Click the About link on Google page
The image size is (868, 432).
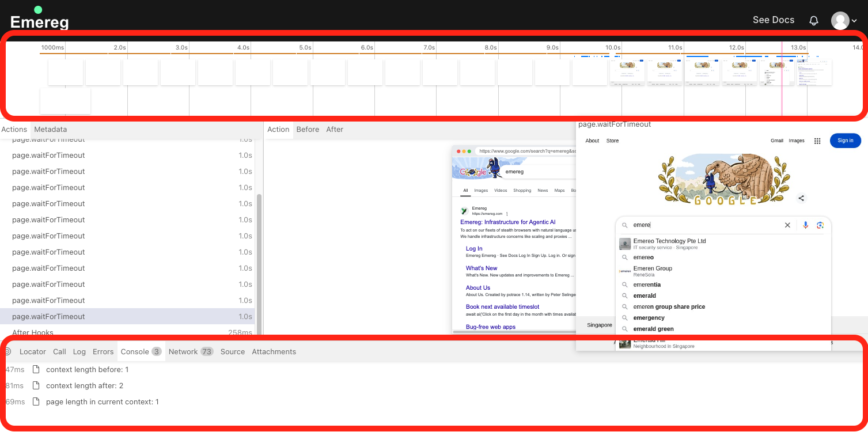click(592, 141)
